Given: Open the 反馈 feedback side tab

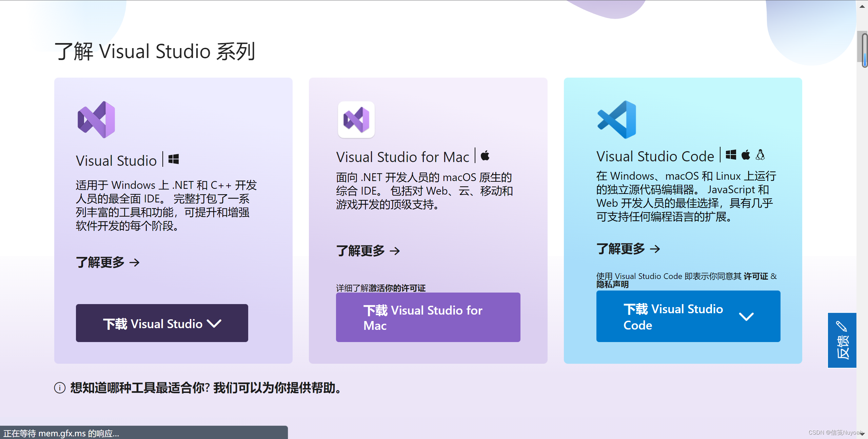Looking at the screenshot, I should [842, 340].
